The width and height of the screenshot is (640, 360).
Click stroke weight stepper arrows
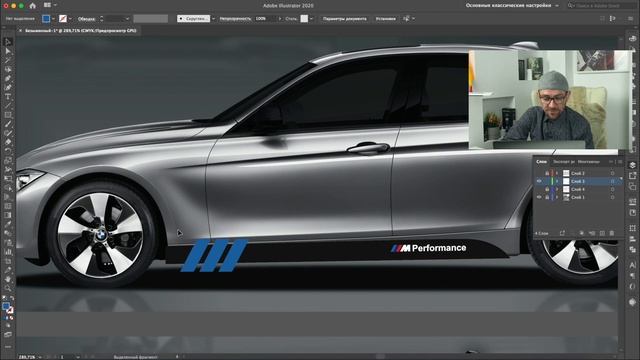coord(102,19)
